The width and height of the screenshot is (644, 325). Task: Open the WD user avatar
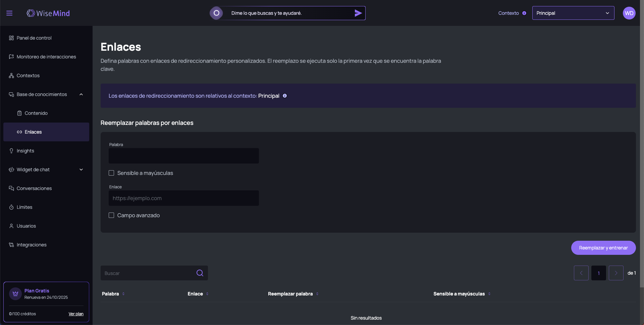(629, 13)
